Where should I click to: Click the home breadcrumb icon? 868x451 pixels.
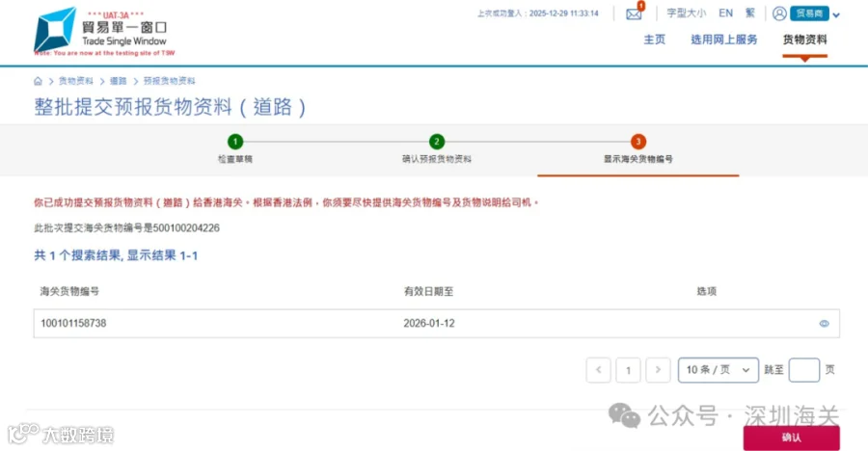pyautogui.click(x=38, y=81)
